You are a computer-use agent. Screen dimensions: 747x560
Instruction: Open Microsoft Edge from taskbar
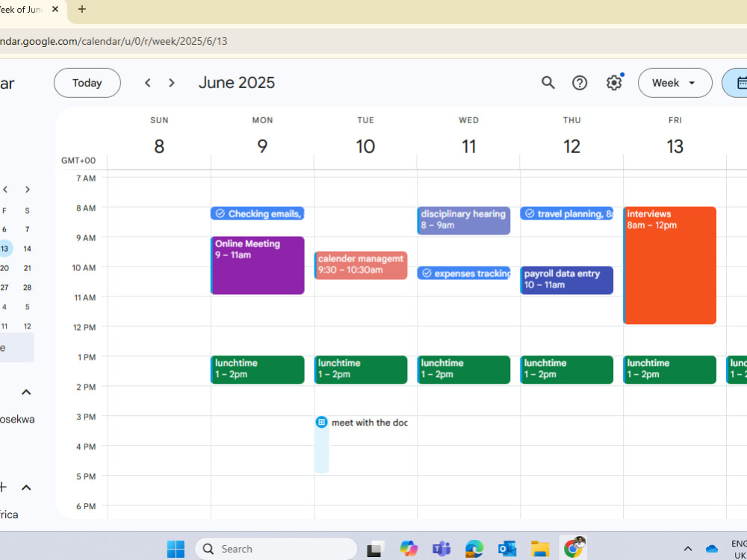tap(474, 549)
